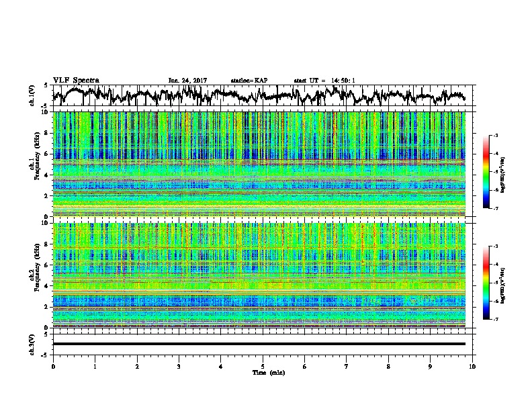Click the ch.1 color scale log(PSD) unit label
The image size is (532, 411).
pyautogui.click(x=503, y=175)
